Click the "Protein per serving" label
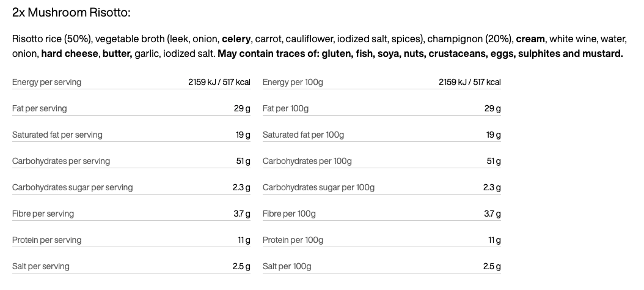 coord(46,240)
